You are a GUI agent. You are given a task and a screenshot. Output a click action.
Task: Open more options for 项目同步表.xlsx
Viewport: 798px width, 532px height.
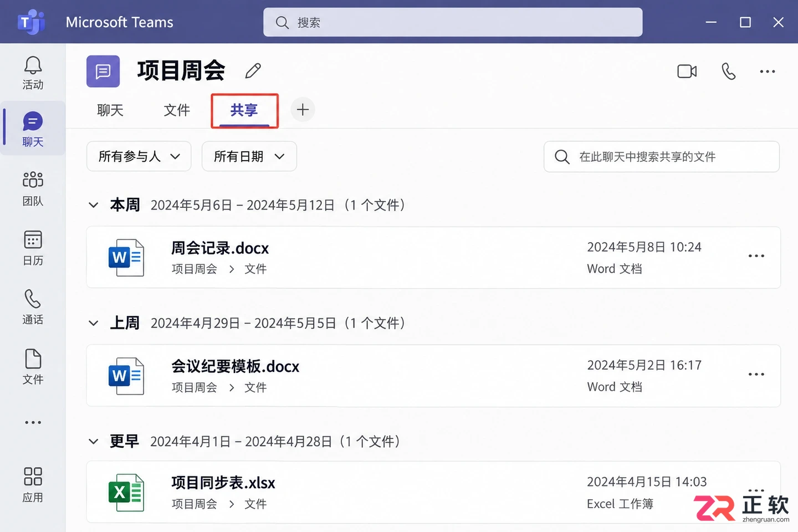[x=756, y=490]
